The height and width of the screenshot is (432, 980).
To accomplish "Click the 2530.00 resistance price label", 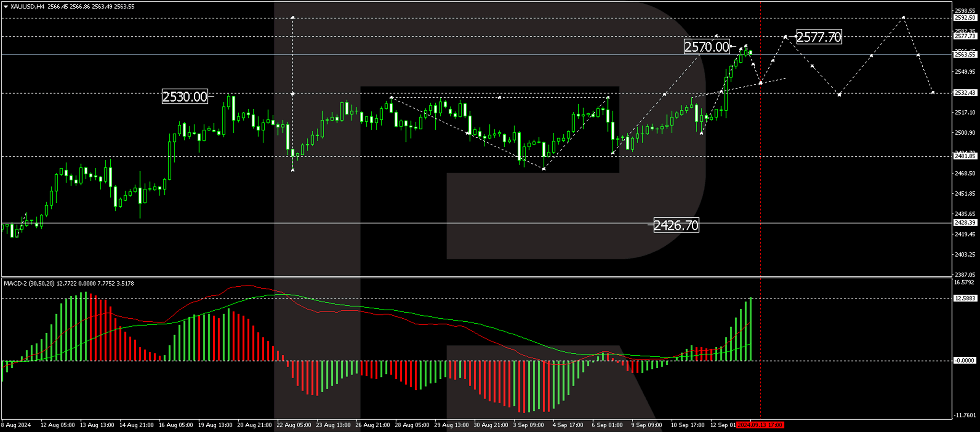I will [185, 96].
